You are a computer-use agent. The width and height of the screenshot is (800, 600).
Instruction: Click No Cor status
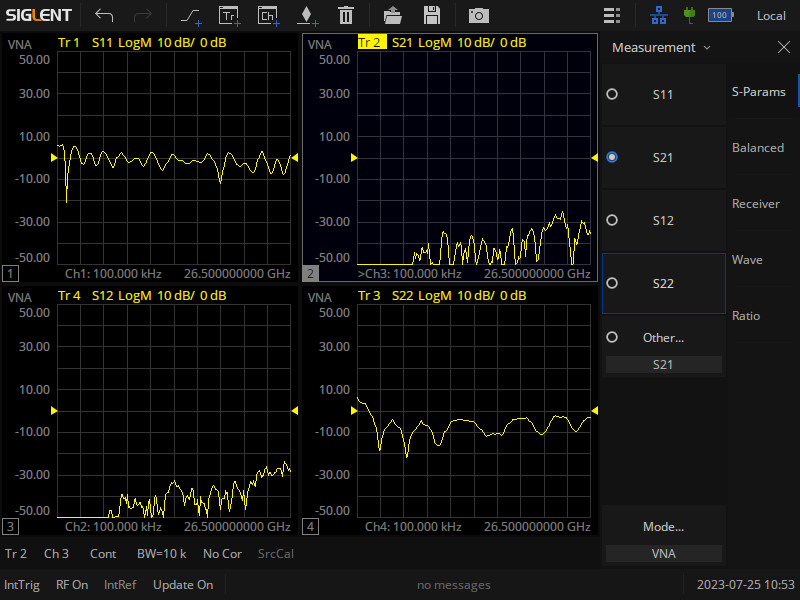222,554
